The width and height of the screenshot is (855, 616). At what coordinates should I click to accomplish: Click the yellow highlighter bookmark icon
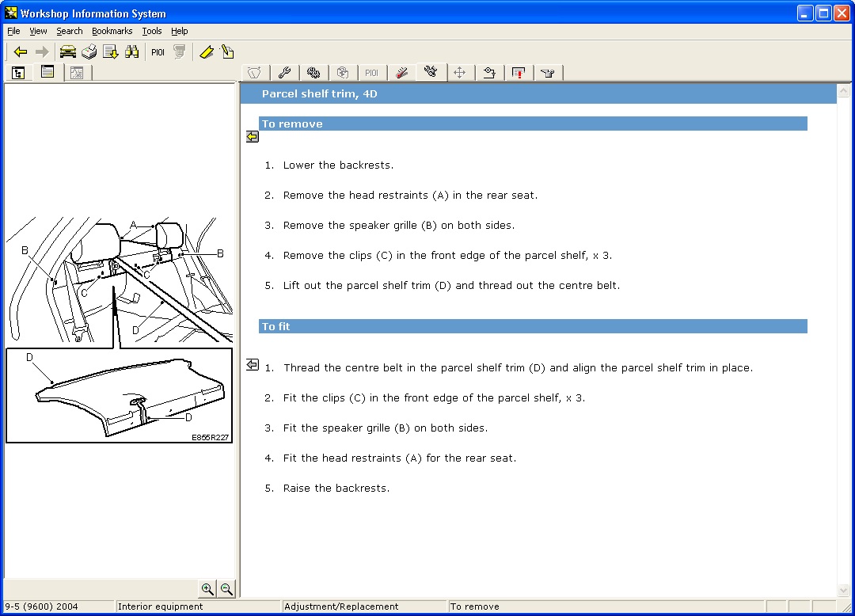[x=207, y=51]
